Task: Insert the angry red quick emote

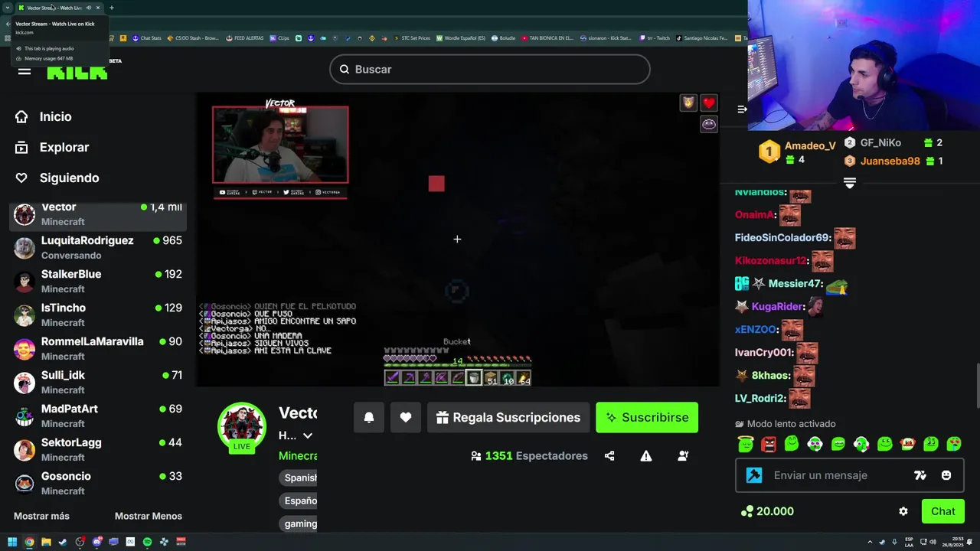Action: pyautogui.click(x=769, y=444)
